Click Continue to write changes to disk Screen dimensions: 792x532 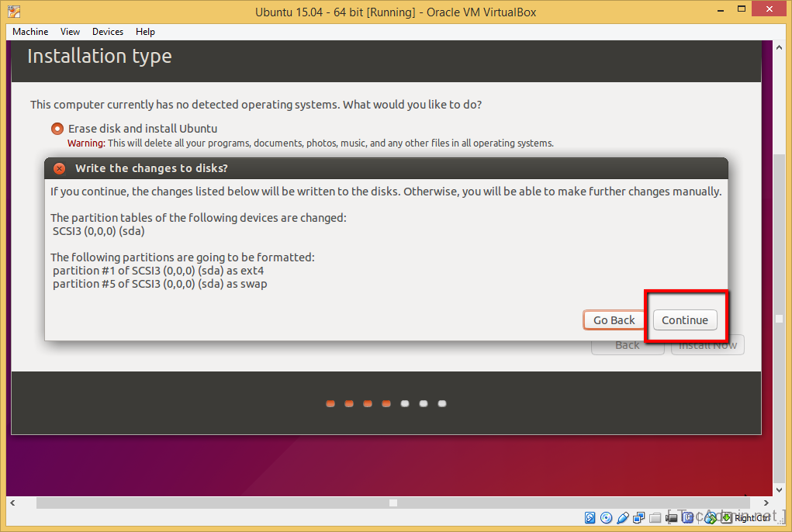(684, 320)
